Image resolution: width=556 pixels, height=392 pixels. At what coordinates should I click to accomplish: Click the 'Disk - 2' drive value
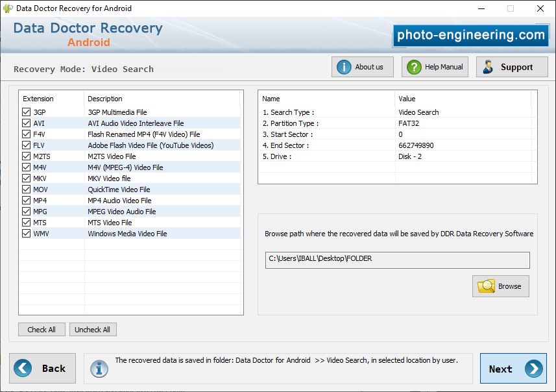(410, 156)
